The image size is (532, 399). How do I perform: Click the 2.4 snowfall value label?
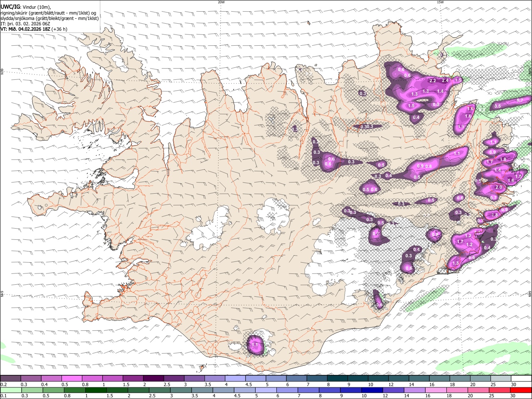[x=446, y=80]
